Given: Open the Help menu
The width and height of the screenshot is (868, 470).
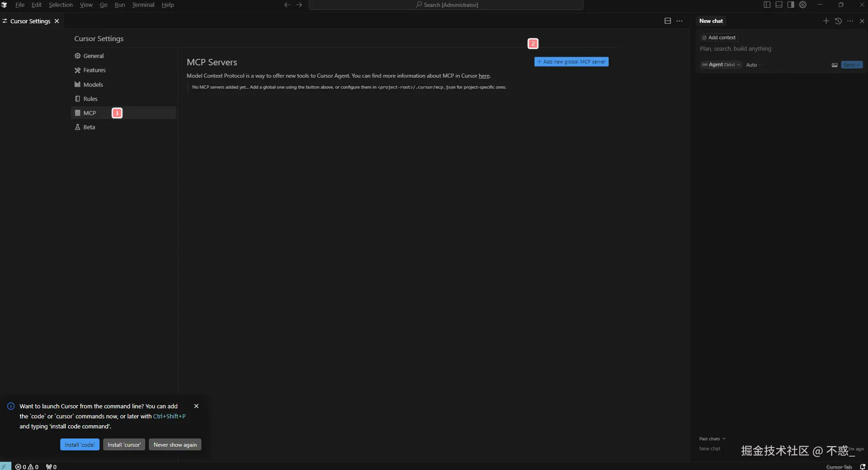Looking at the screenshot, I should click(x=168, y=5).
